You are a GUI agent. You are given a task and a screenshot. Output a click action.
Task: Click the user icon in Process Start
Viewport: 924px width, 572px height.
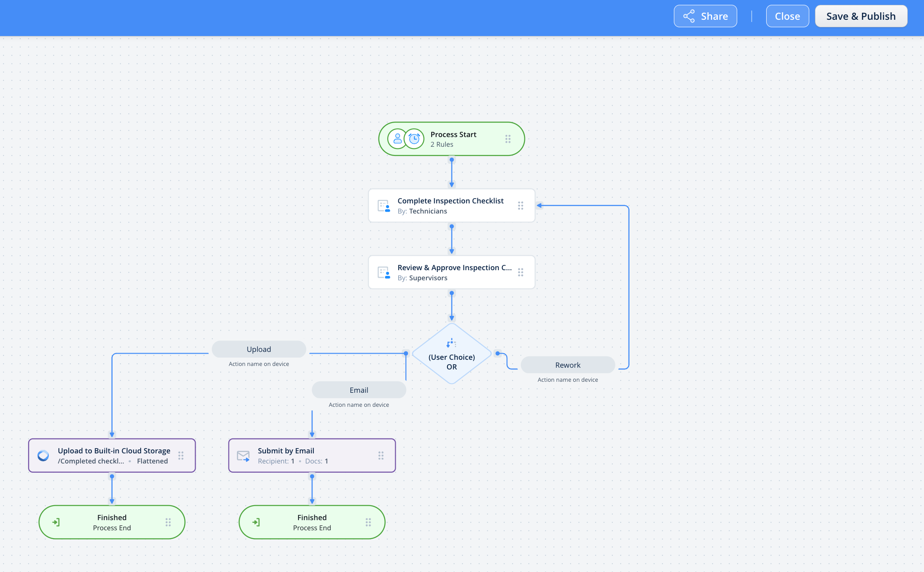397,139
